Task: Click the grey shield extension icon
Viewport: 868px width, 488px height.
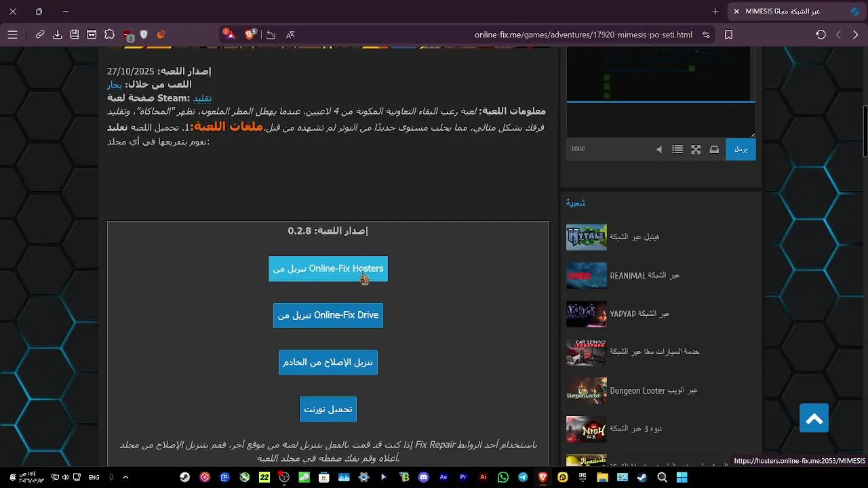Action: (x=144, y=35)
